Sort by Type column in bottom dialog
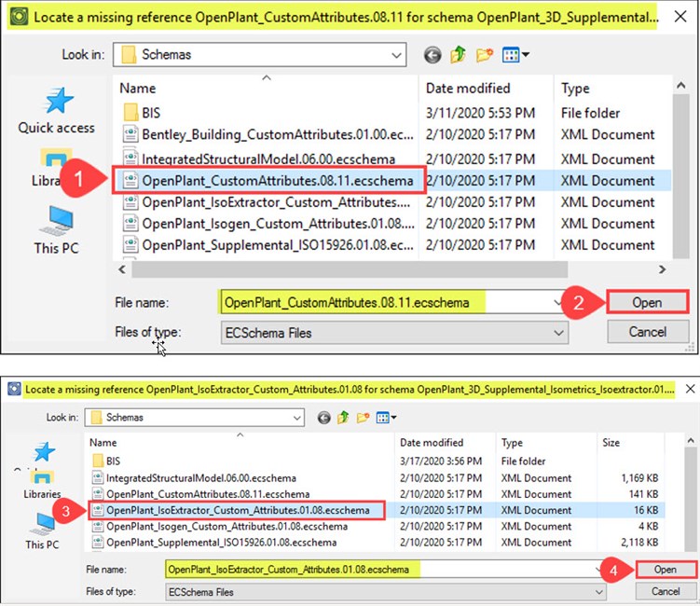The width and height of the screenshot is (700, 606). [512, 443]
